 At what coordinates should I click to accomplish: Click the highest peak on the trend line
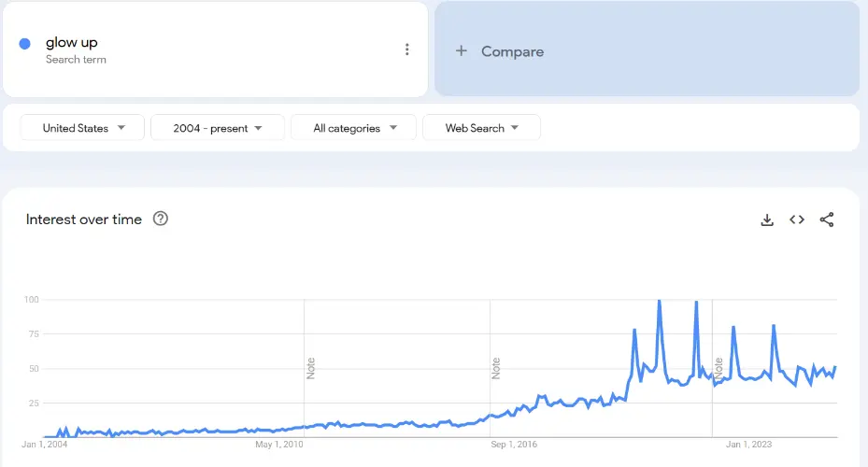[660, 302]
